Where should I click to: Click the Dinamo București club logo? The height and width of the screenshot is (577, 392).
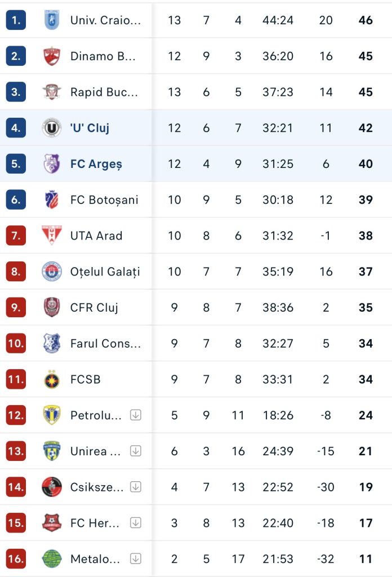pyautogui.click(x=51, y=56)
